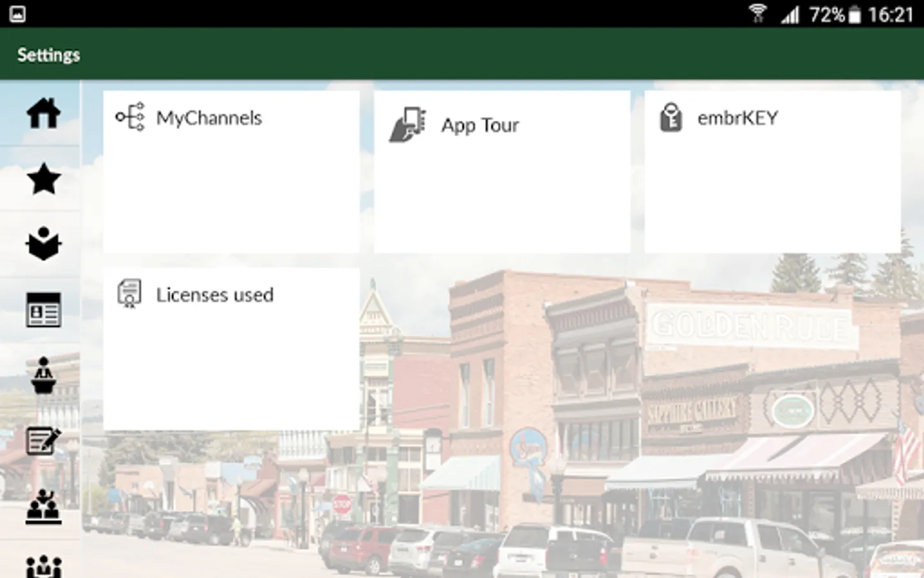924x578 pixels.
Task: Tap the image notification icon in status bar
Action: (17, 13)
